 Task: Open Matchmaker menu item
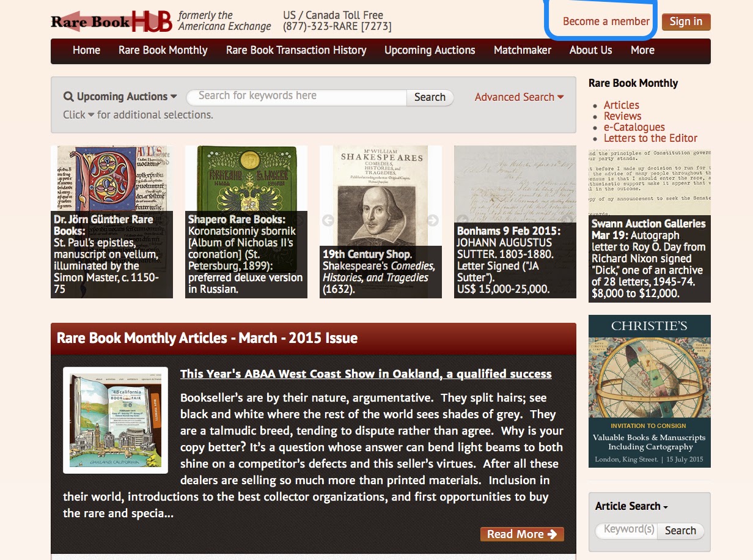tap(523, 50)
